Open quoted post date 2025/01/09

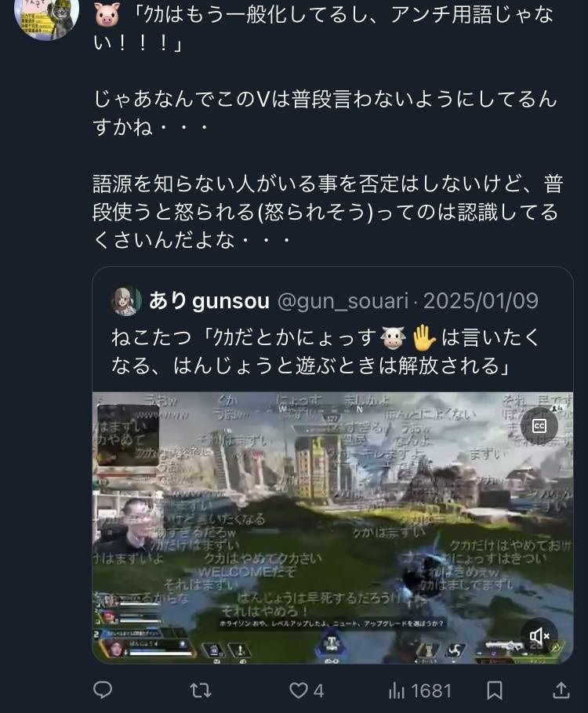(x=481, y=301)
